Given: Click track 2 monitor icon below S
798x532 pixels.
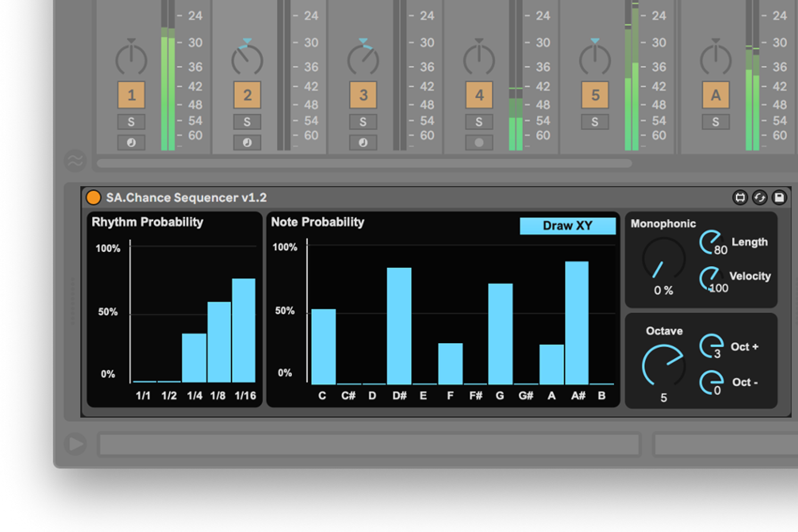Looking at the screenshot, I should 247,143.
